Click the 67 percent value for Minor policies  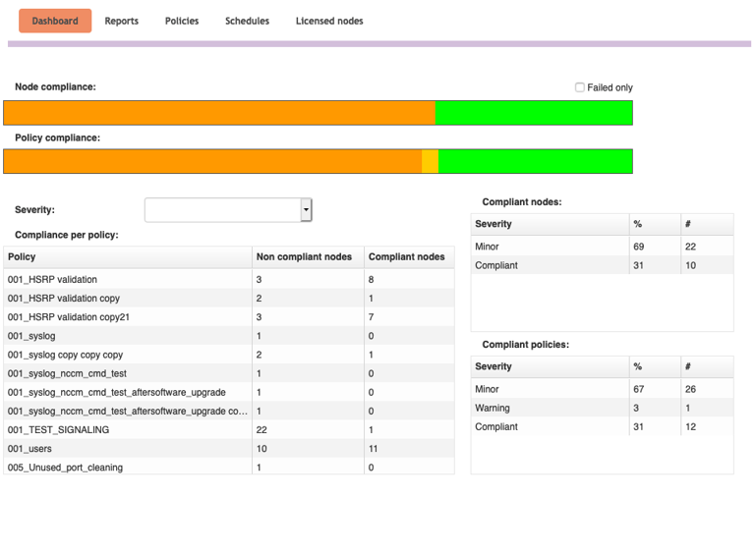pos(639,389)
